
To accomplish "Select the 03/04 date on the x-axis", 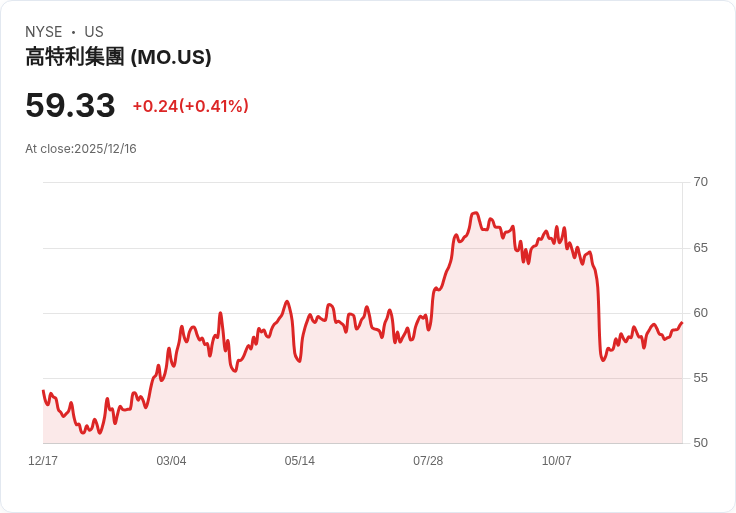I will tap(171, 461).
